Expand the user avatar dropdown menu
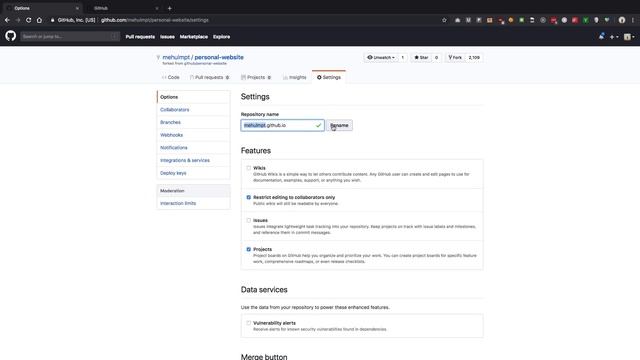Image resolution: width=640 pixels, height=360 pixels. (629, 37)
